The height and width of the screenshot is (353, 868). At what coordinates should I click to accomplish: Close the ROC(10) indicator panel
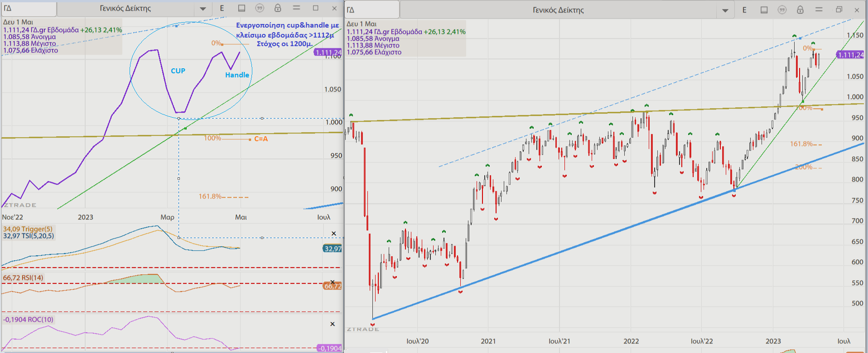(x=333, y=324)
